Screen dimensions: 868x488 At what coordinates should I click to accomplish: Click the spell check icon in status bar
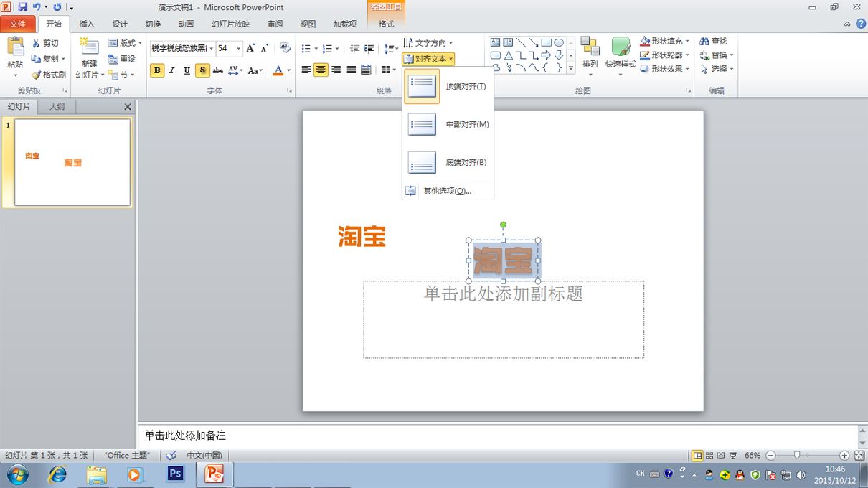coord(171,456)
